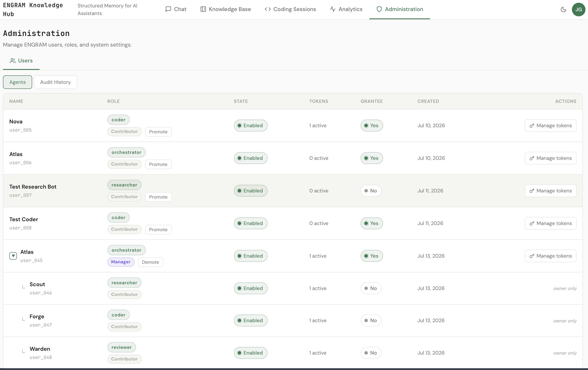Screen dimensions: 588x370
Task: Promote Nova to a higher role
Action: pyautogui.click(x=158, y=132)
